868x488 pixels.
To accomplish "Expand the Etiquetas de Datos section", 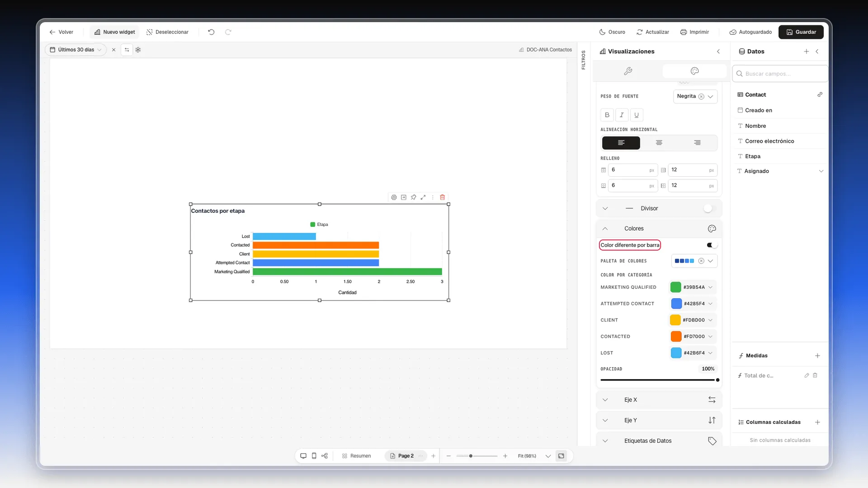I will (x=659, y=441).
